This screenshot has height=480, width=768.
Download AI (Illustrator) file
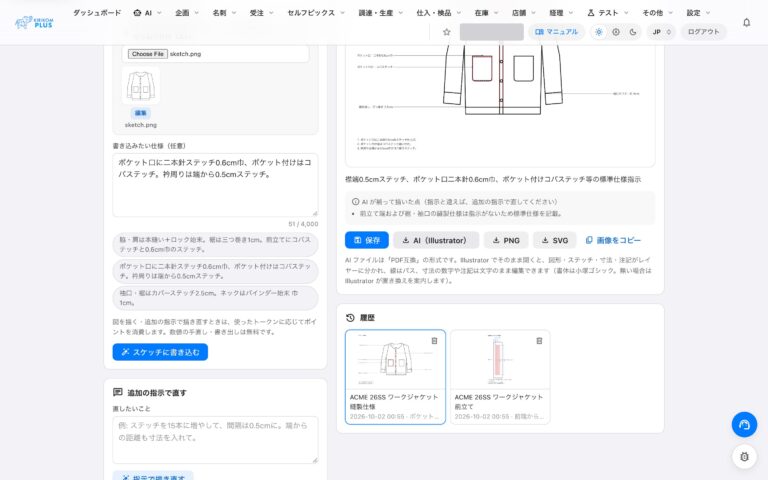[x=436, y=240]
